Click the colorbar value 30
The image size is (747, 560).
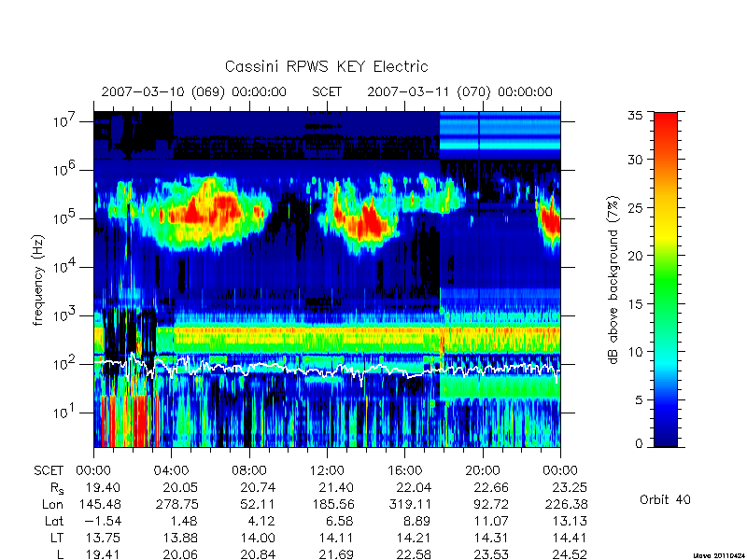pos(635,160)
